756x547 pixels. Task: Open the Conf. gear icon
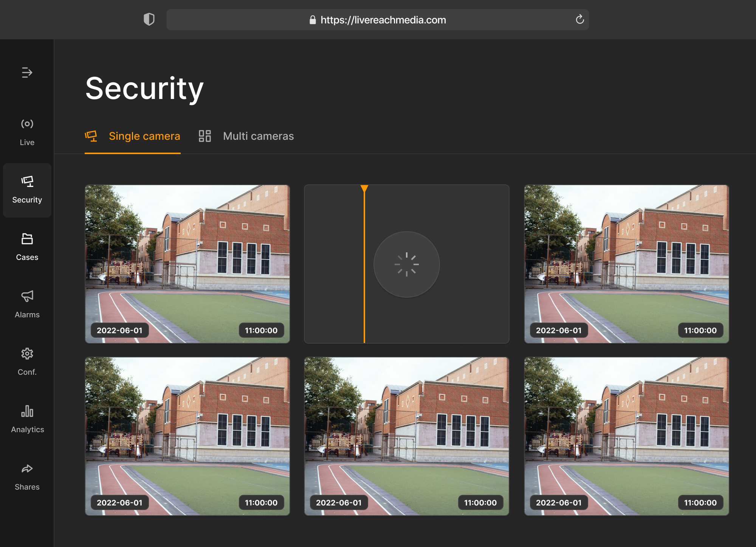pos(27,354)
